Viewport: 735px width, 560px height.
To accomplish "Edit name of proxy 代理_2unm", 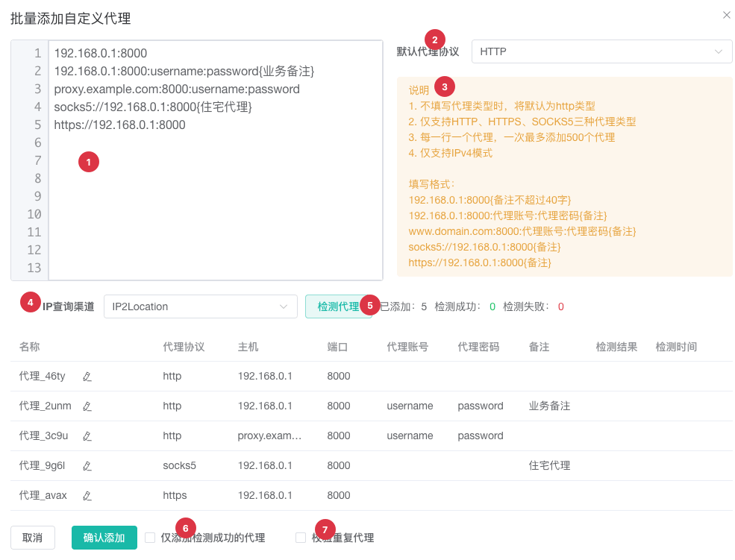I will (x=87, y=406).
